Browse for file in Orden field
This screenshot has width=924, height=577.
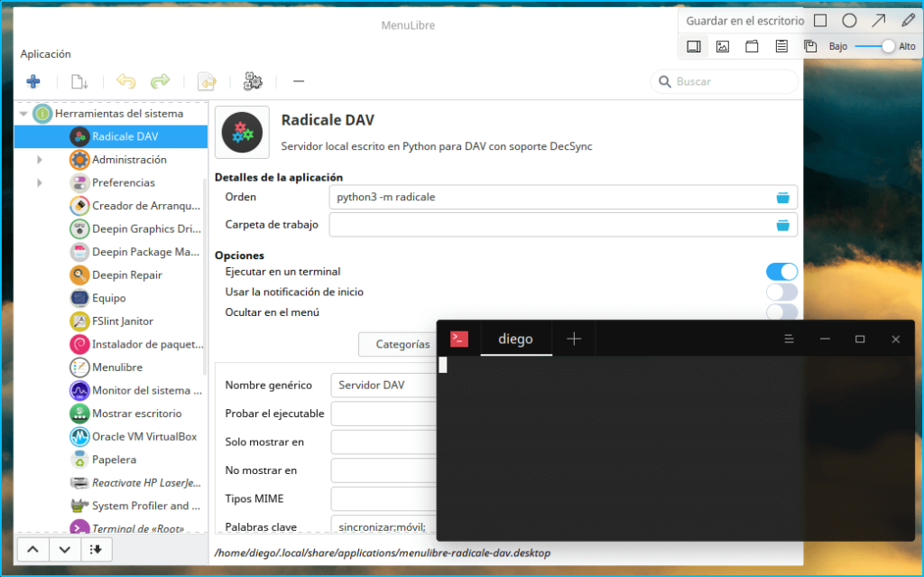coord(782,197)
